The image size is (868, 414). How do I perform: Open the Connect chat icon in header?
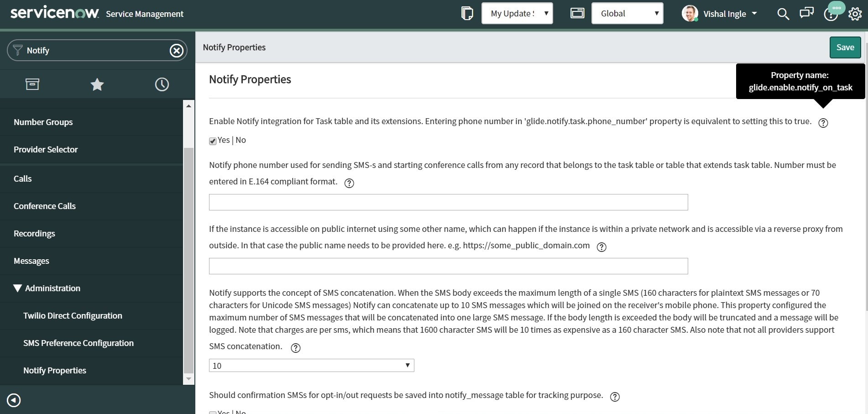pos(806,13)
